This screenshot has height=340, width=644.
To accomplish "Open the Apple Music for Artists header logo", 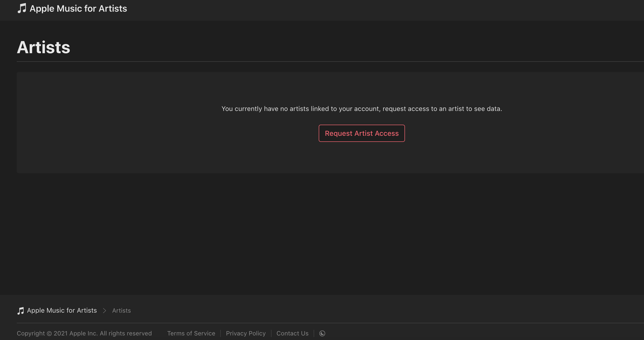I will pos(72,9).
